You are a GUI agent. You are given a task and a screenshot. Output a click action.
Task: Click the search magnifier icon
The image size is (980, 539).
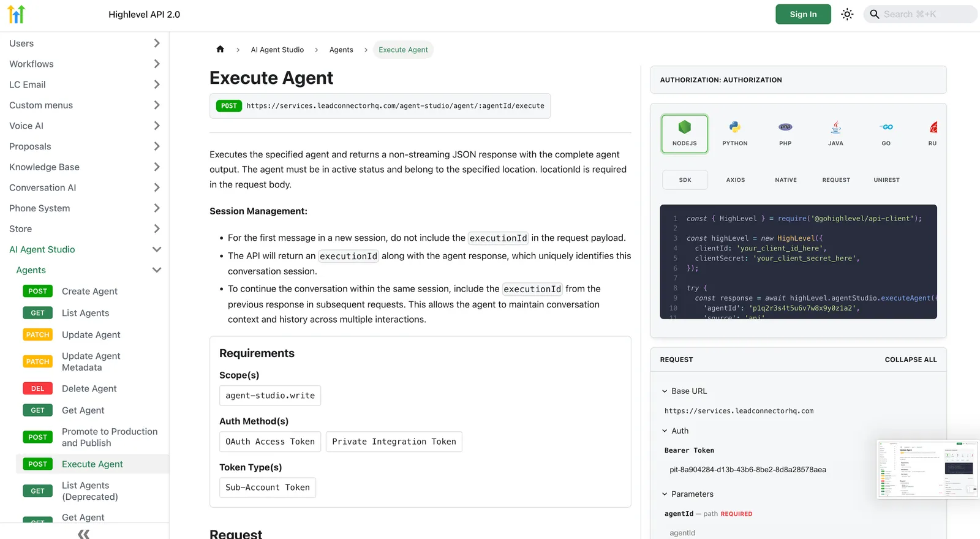click(x=875, y=14)
